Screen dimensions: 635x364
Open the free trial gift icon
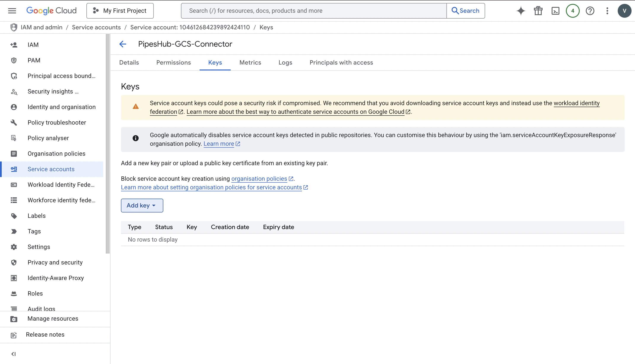[x=538, y=11]
